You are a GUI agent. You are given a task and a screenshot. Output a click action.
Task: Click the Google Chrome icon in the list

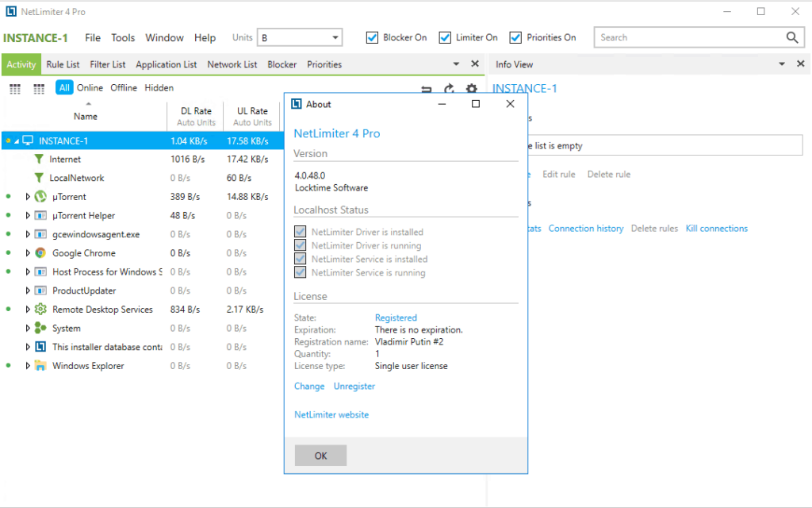point(40,253)
